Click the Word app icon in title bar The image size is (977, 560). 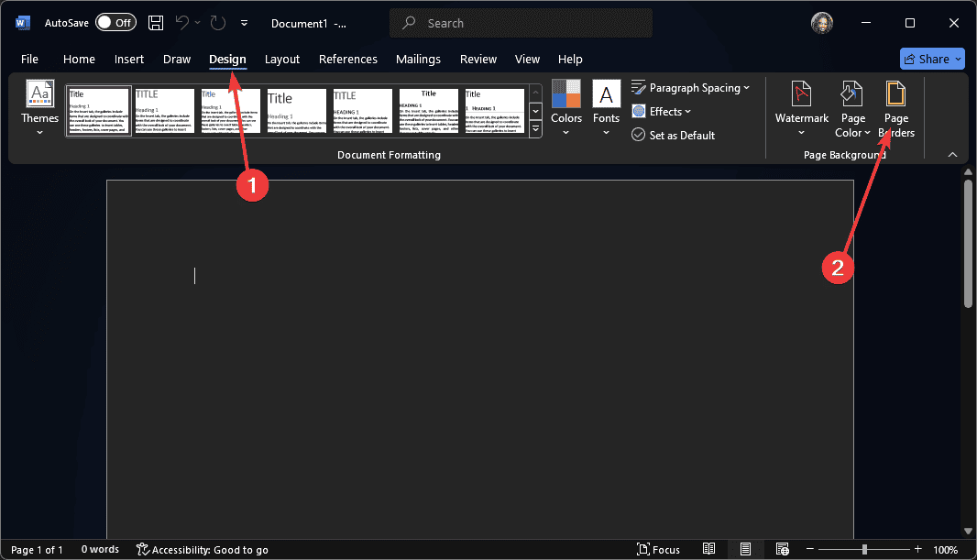point(22,23)
